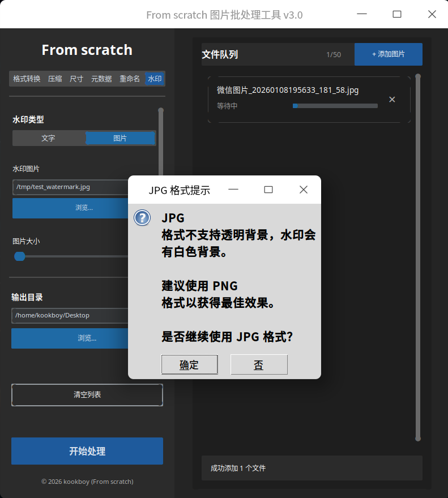Click the left settings panel scrollbar
The image size is (448, 498).
(161, 141)
